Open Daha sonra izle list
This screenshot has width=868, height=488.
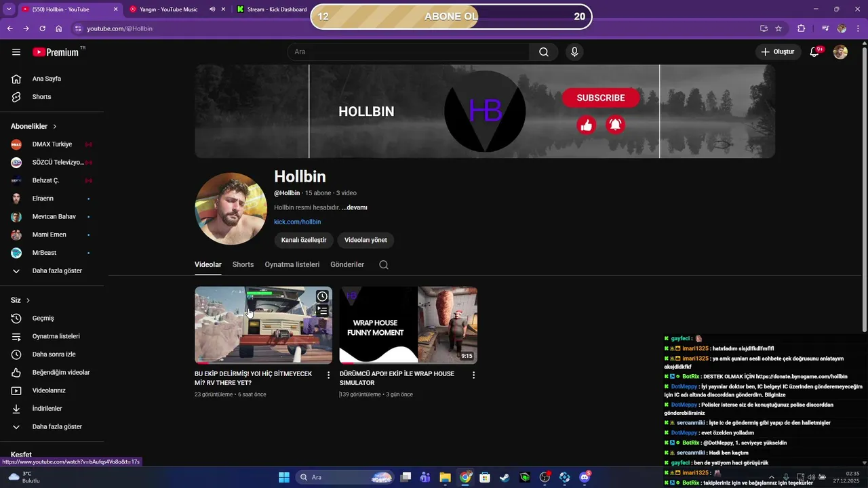coord(52,354)
